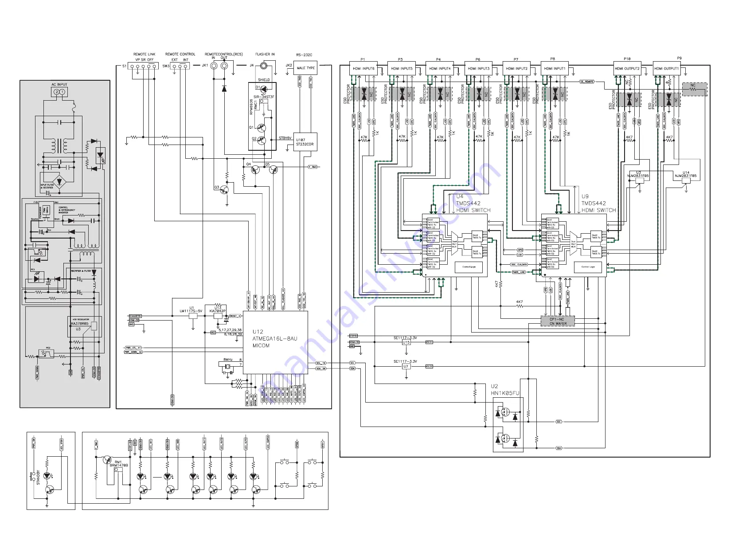Image resolution: width=754 pixels, height=560 pixels.
Task: Click the 8MHz crystal label
Action: tap(228, 360)
